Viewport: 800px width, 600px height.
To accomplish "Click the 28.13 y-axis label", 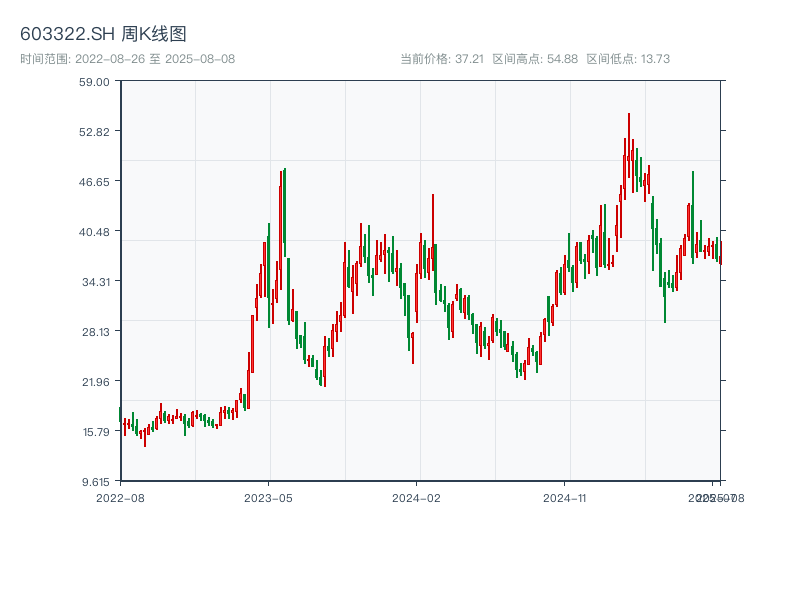I will pyautogui.click(x=94, y=331).
